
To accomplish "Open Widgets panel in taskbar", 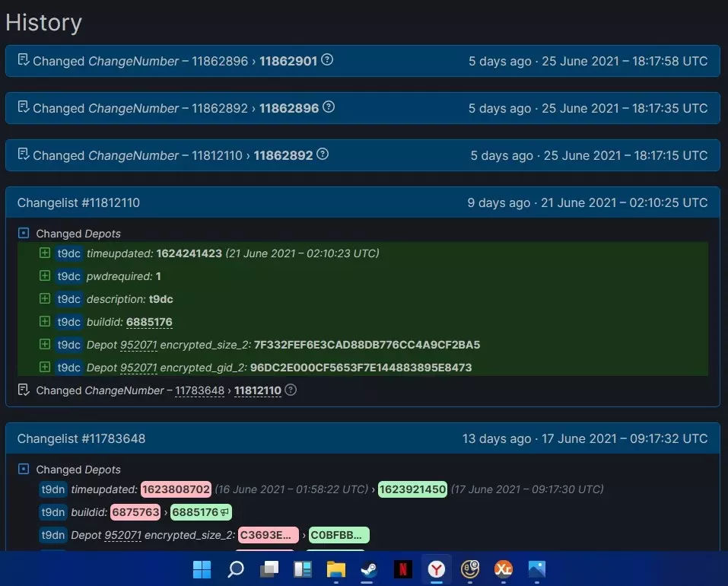I will pyautogui.click(x=302, y=568).
